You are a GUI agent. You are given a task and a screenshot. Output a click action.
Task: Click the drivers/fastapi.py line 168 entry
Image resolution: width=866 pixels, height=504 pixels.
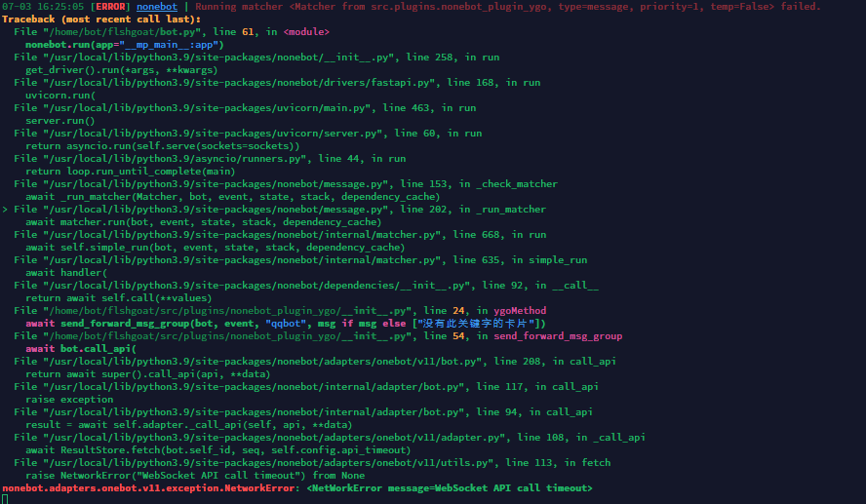pos(277,83)
